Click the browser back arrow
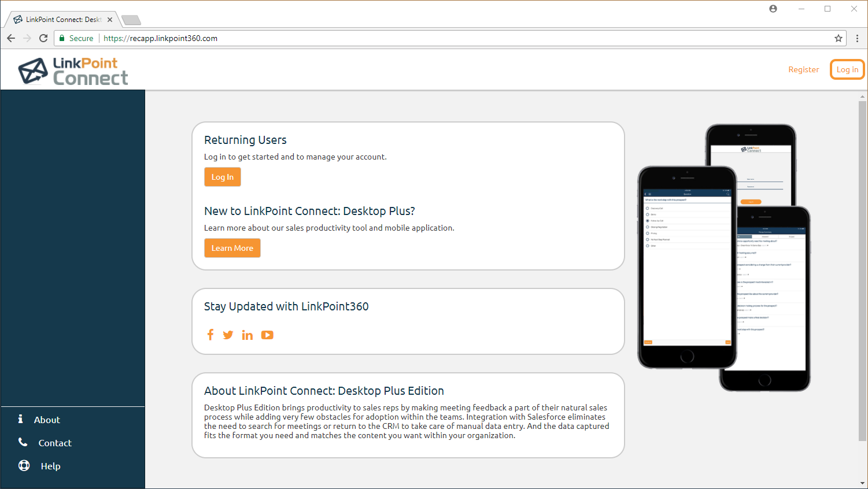The width and height of the screenshot is (868, 489). pyautogui.click(x=11, y=38)
